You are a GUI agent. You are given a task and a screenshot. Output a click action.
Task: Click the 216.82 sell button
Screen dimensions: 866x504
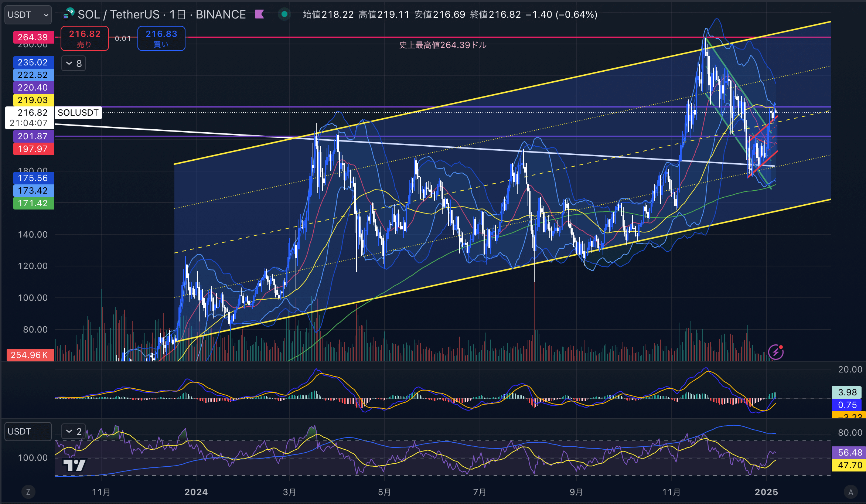85,38
